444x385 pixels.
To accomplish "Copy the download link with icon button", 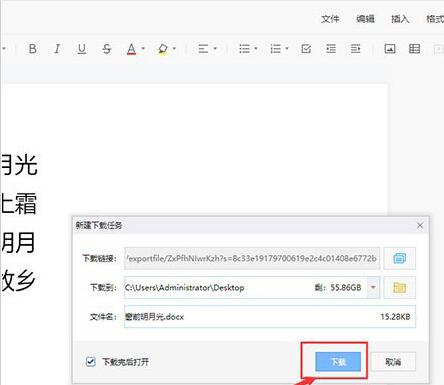I will tap(399, 258).
